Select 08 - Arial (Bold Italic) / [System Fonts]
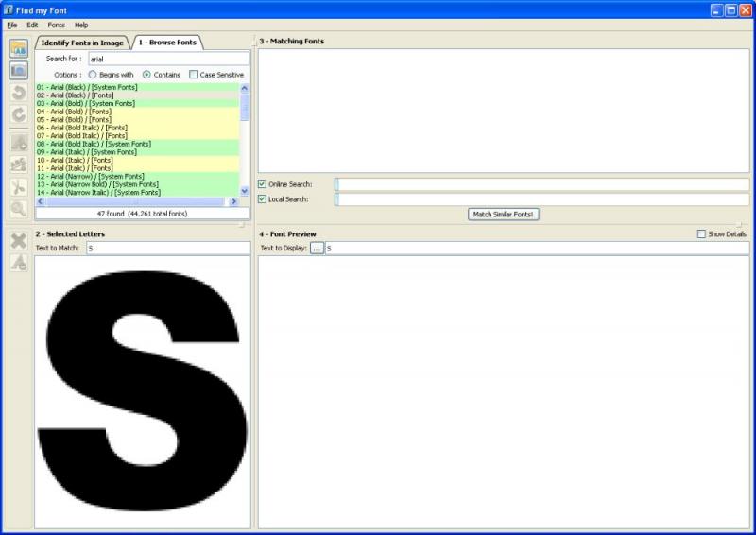 point(137,144)
